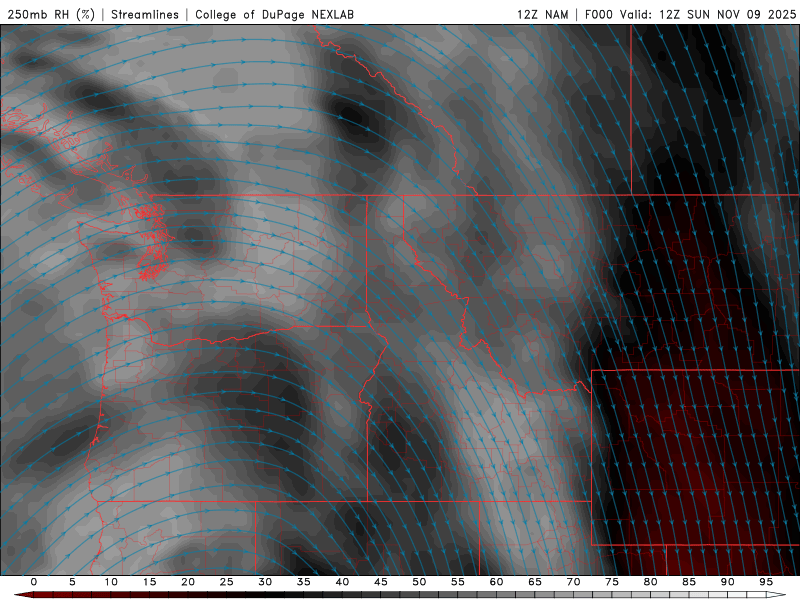
Task: Click the "Valid: 12Z SUN NOV 09 2025" timestamp
Action: point(708,14)
